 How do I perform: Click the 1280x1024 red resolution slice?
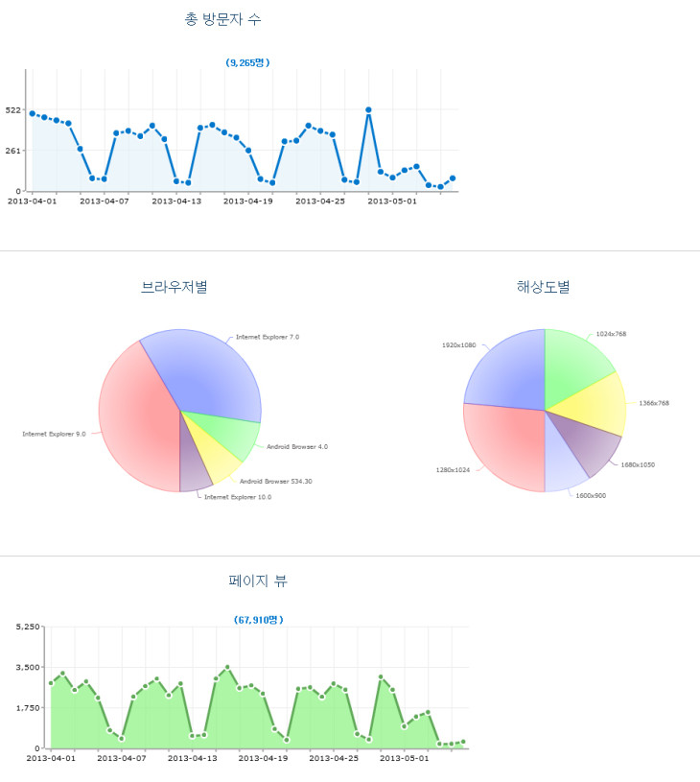(503, 443)
